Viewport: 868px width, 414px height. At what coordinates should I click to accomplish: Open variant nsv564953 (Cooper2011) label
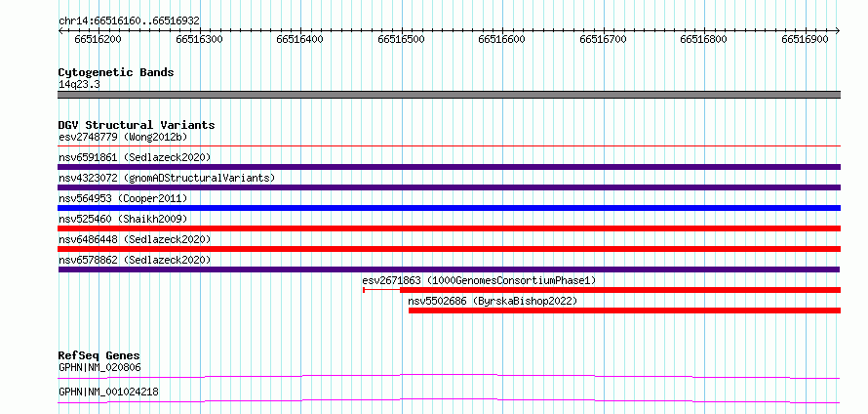(x=123, y=198)
